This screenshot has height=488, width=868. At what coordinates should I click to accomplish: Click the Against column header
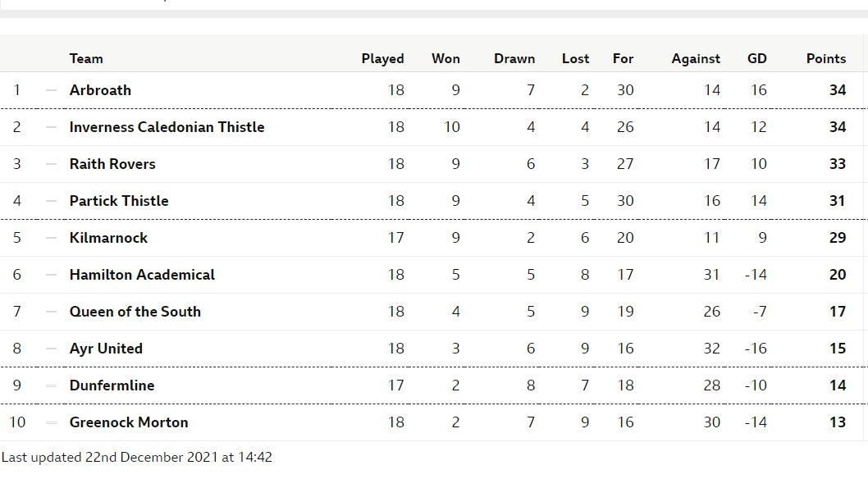[x=696, y=59]
